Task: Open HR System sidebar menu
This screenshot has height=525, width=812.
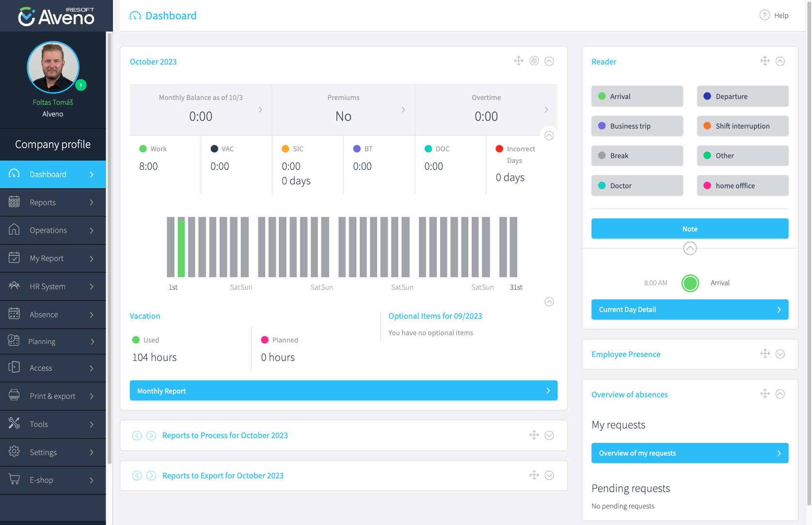Action: 53,287
